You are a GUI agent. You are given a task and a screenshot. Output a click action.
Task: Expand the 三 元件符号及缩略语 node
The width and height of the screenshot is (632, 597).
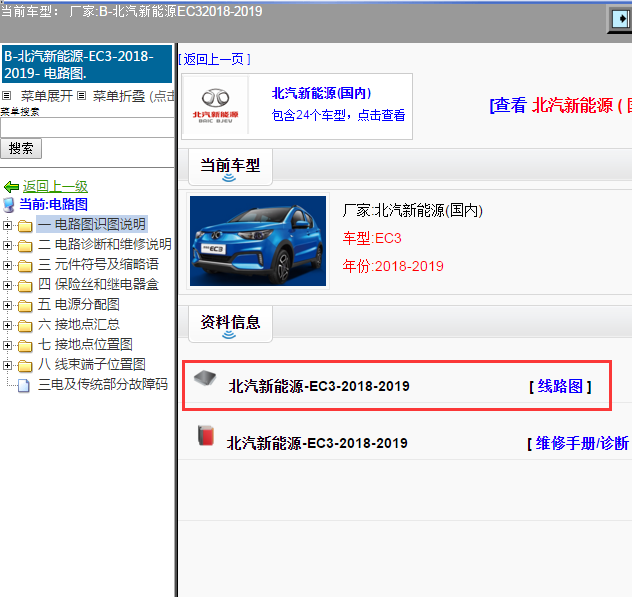click(x=7, y=265)
